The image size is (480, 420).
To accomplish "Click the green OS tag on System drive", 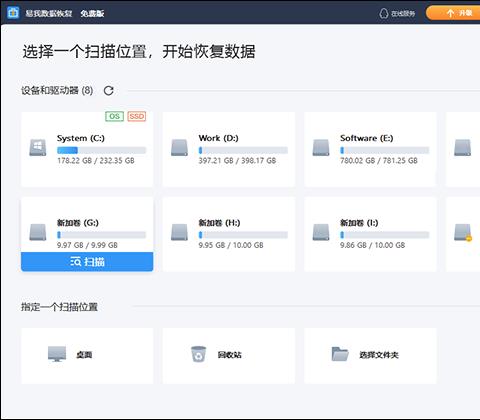I will pyautogui.click(x=114, y=116).
